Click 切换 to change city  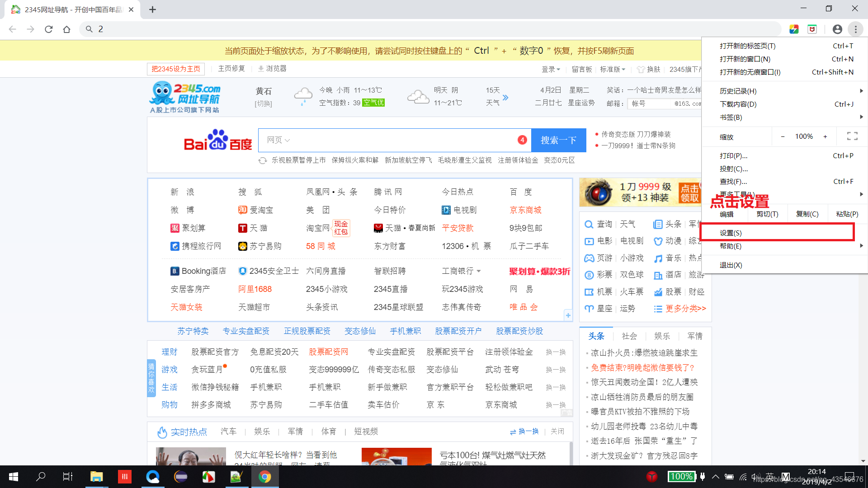(x=264, y=103)
